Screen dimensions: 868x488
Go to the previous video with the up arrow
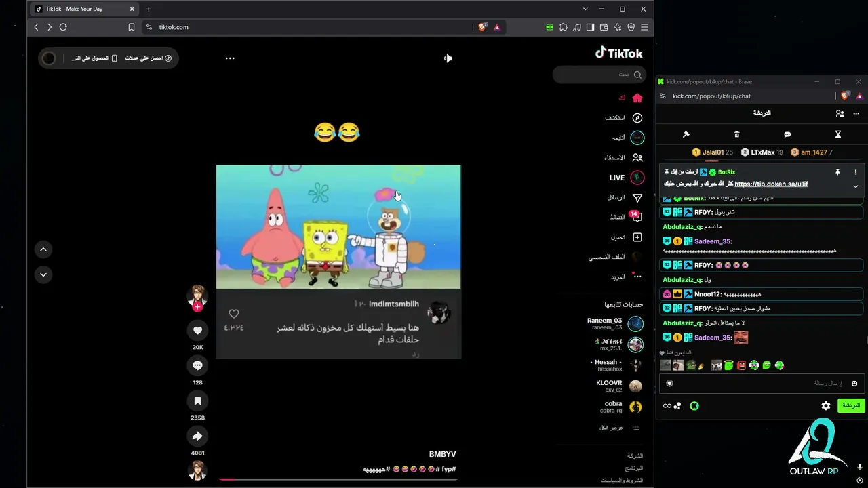(x=43, y=249)
